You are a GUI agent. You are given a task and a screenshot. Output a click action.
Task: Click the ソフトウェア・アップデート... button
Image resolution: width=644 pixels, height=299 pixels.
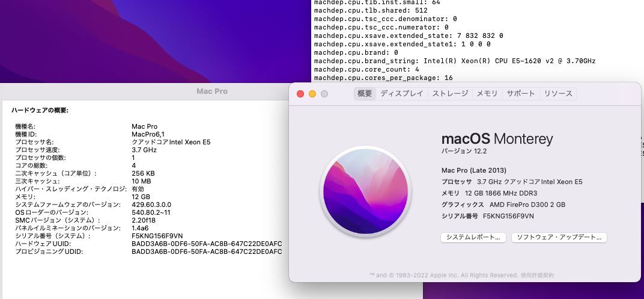[559, 237]
